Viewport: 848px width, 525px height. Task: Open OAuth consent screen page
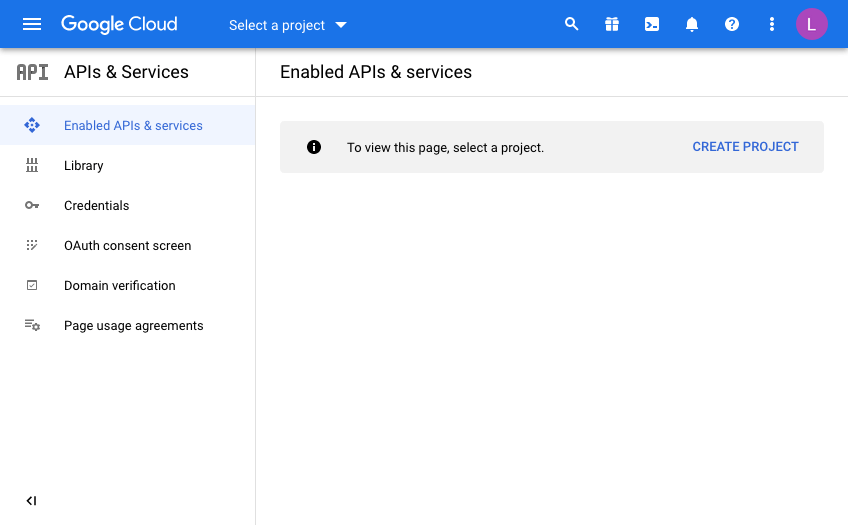point(128,245)
